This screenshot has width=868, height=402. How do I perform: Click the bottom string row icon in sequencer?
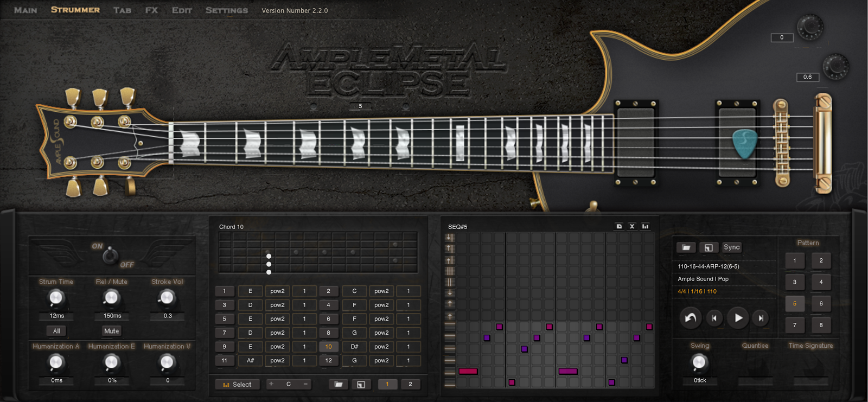[x=450, y=382]
